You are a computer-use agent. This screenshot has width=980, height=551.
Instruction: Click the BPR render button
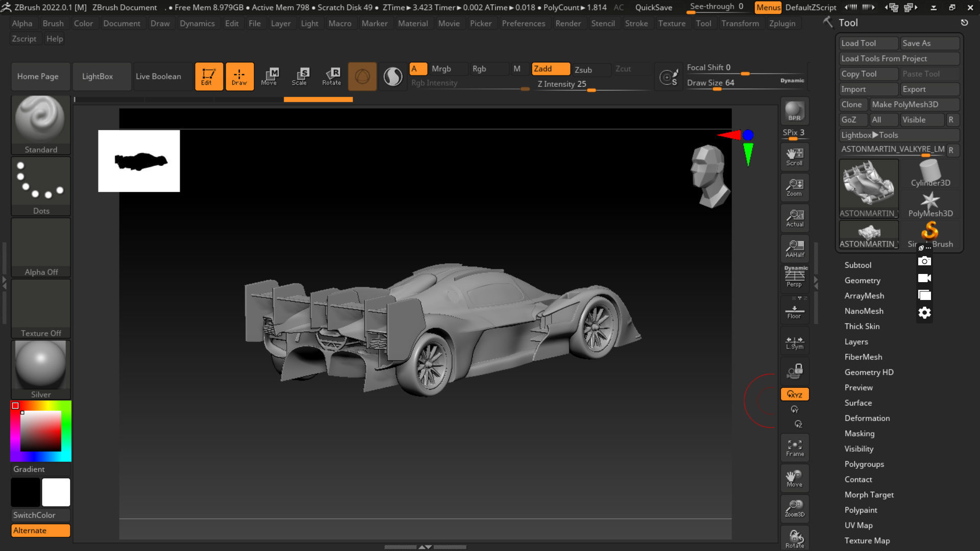point(795,111)
